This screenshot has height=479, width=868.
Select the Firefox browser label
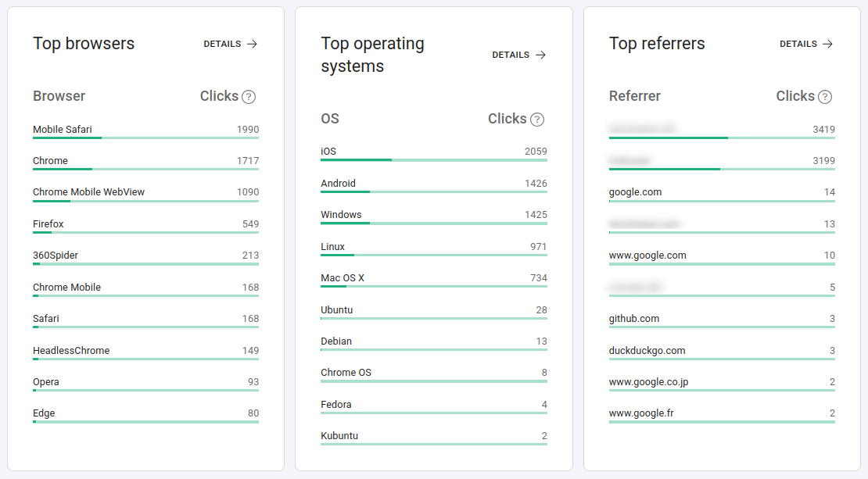tap(48, 224)
